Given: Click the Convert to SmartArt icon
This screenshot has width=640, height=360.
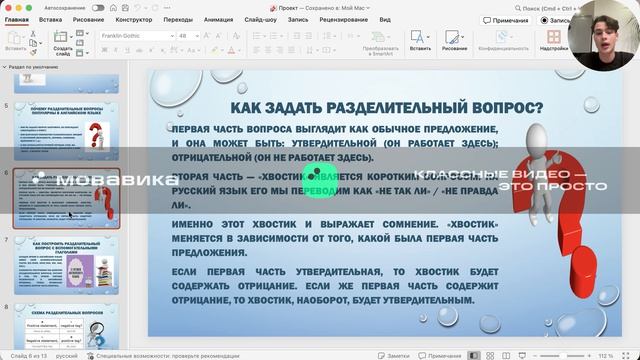Looking at the screenshot, I should [378, 37].
